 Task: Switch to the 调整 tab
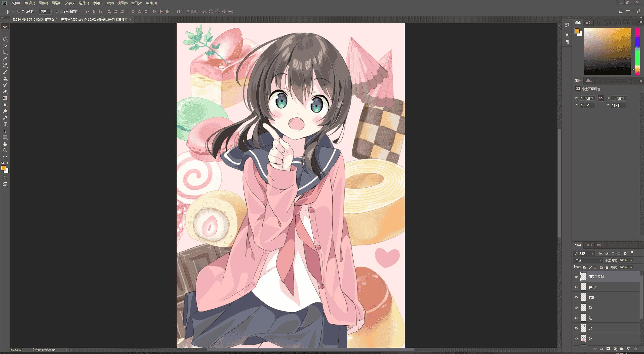[589, 81]
